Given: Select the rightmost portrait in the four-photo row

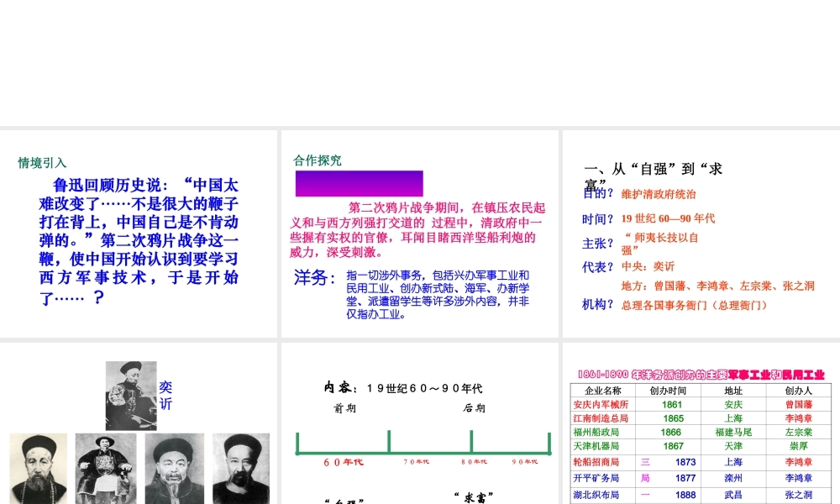Looking at the screenshot, I should (x=241, y=468).
